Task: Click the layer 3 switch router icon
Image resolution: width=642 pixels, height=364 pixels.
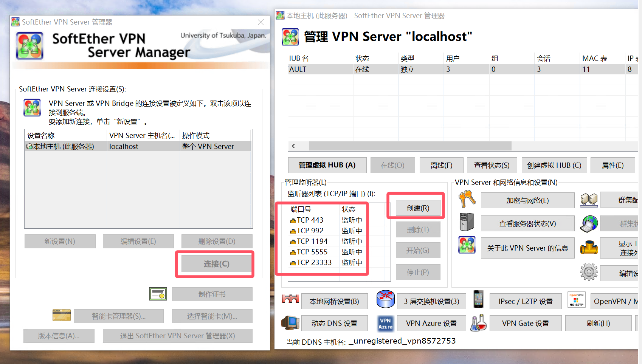Action: point(386,299)
